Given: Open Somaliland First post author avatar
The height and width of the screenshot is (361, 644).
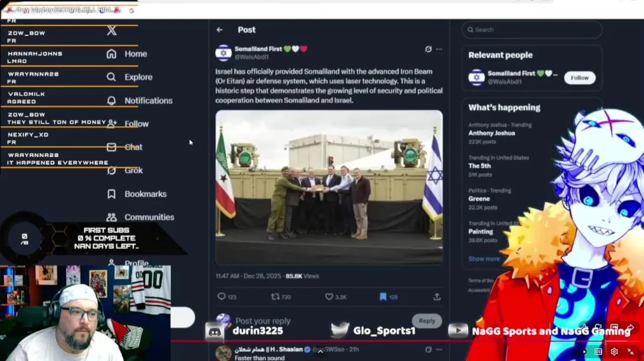Looking at the screenshot, I should [x=223, y=53].
